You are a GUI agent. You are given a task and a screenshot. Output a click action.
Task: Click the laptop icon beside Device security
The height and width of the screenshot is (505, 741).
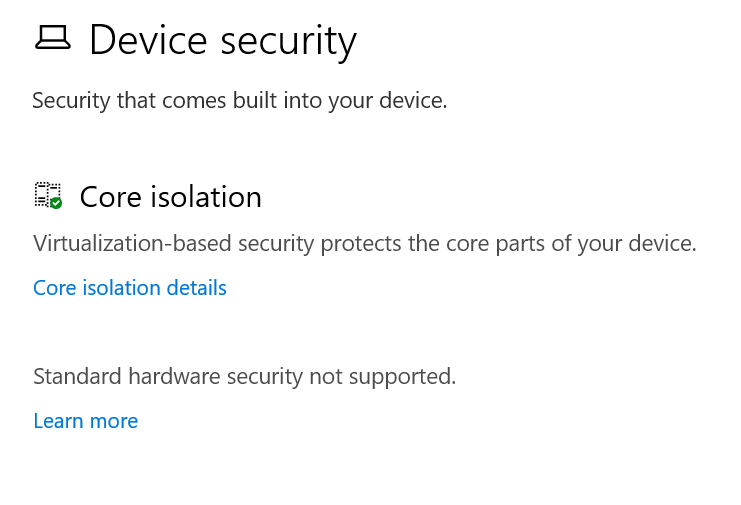coord(53,39)
